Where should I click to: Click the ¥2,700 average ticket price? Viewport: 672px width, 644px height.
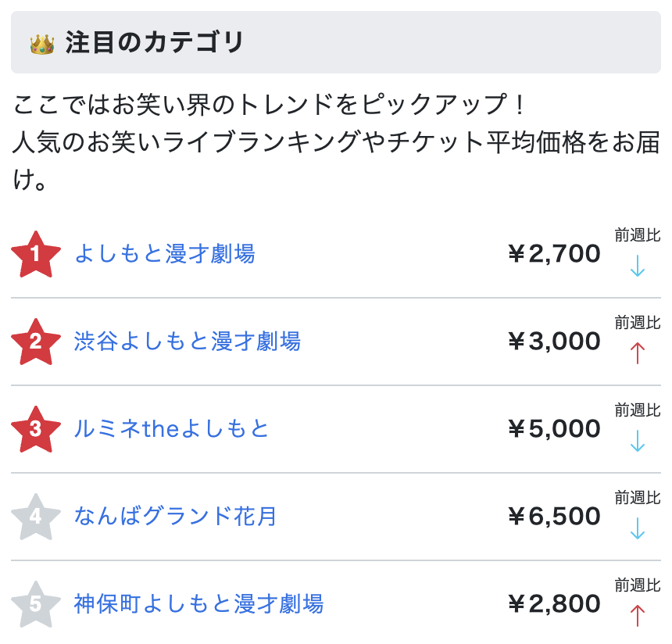[x=554, y=254]
